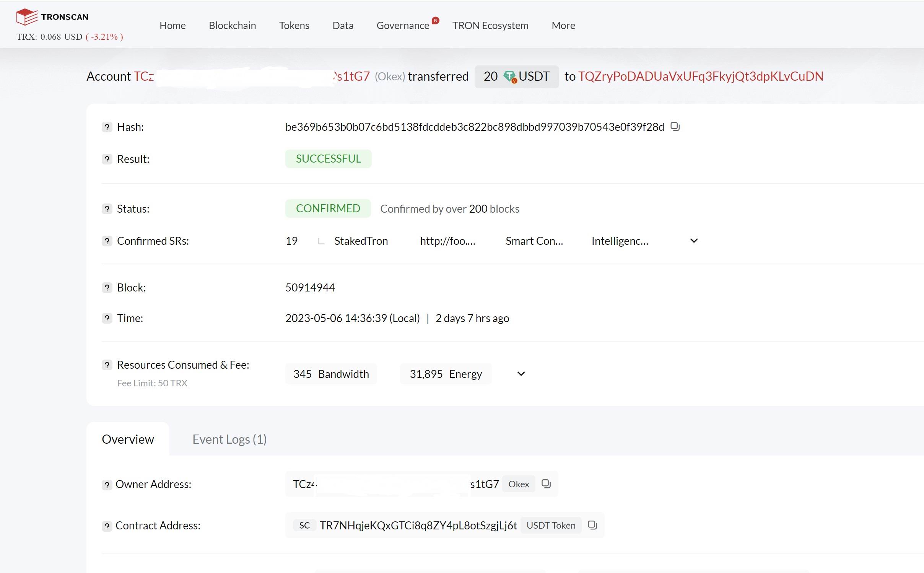Click the Confirmed SRs help icon
Screen dimensions: 924x573
click(x=107, y=241)
